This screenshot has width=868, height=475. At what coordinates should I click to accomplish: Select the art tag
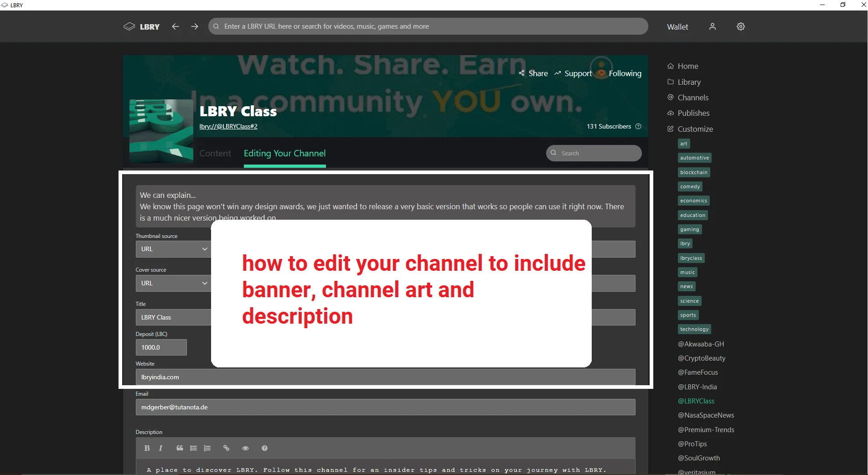[x=683, y=144]
